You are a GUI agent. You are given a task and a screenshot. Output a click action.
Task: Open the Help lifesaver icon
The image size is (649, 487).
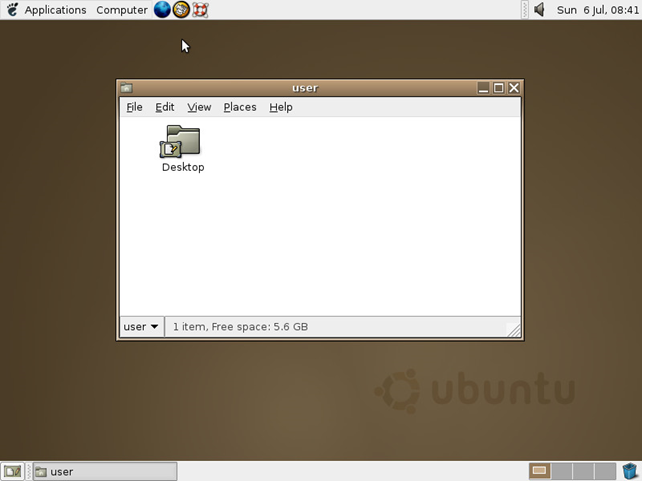tap(200, 10)
